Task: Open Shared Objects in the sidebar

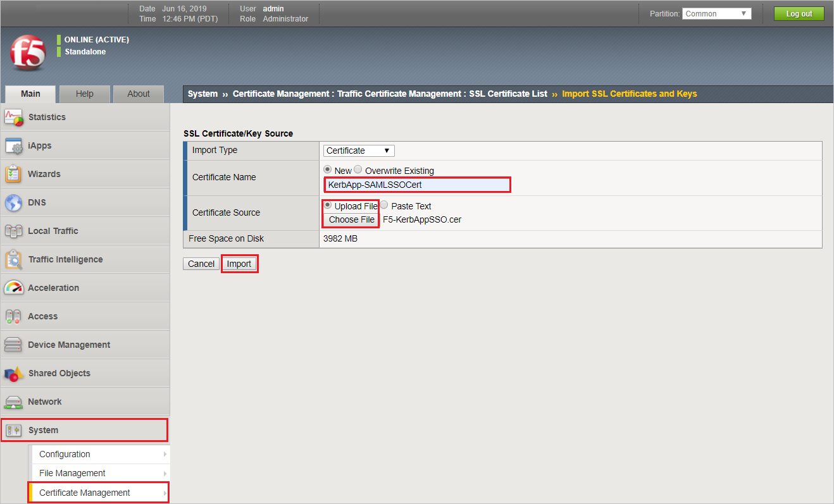Action: tap(85, 373)
